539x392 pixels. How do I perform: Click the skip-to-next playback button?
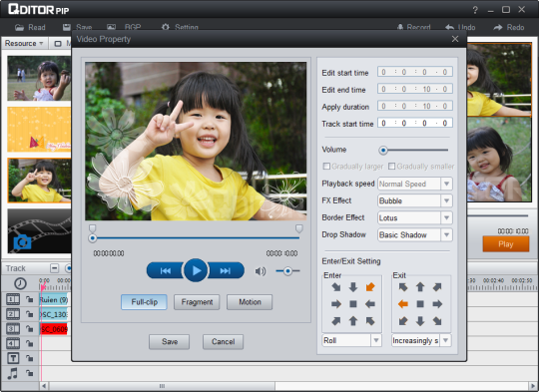pos(226,270)
